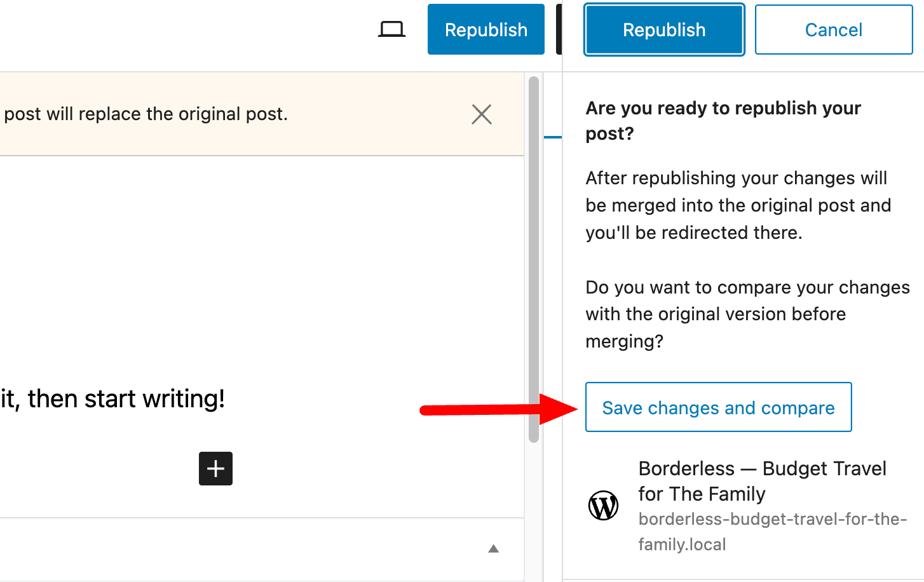Cancel the republish confirmation panel
The image size is (924, 582).
point(833,30)
